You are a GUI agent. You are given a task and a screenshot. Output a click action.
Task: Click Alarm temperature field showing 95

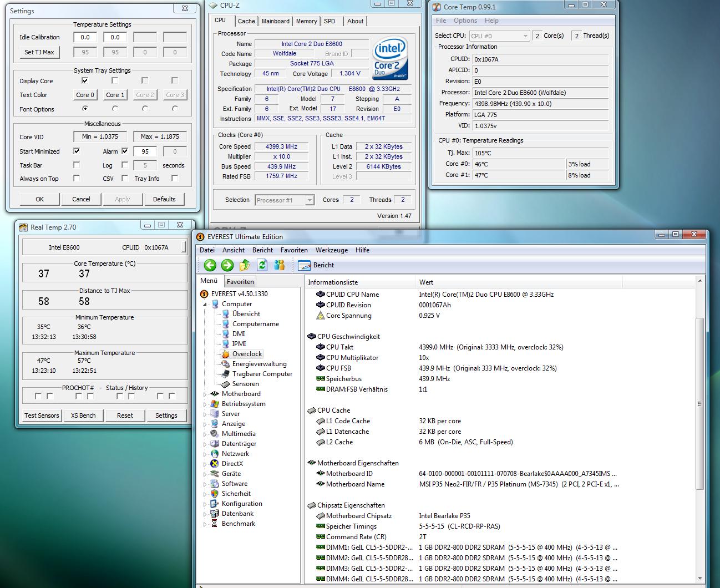(145, 151)
